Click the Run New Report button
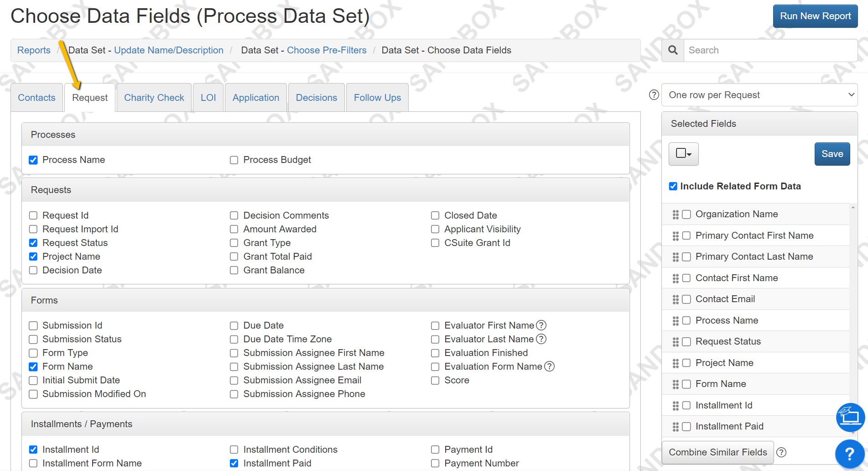 point(815,16)
